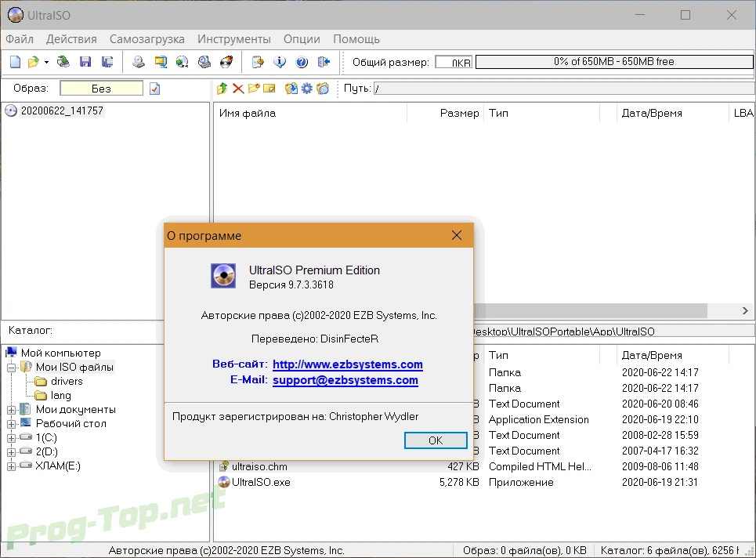Image resolution: width=756 pixels, height=558 pixels.
Task: Open the Самозагрузка menu
Action: pyautogui.click(x=147, y=39)
